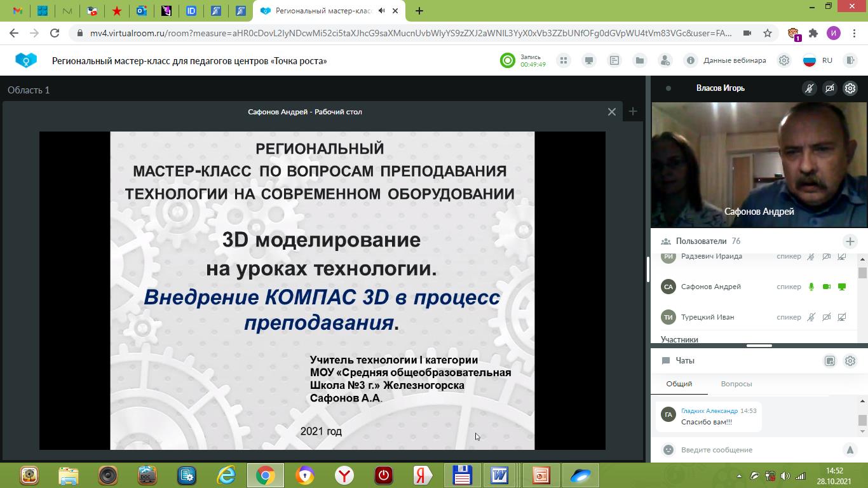Image resolution: width=868 pixels, height=488 pixels.
Task: Mute tab audio speaker icon
Action: point(381,11)
